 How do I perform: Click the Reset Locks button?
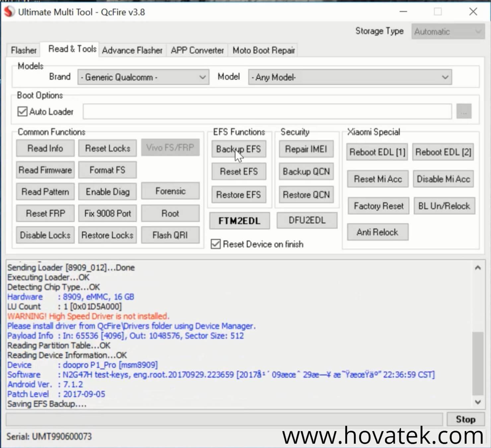[x=107, y=148]
